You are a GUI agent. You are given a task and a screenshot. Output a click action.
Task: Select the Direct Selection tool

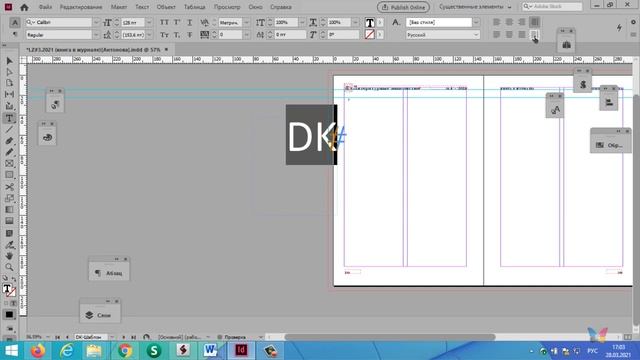[9, 72]
